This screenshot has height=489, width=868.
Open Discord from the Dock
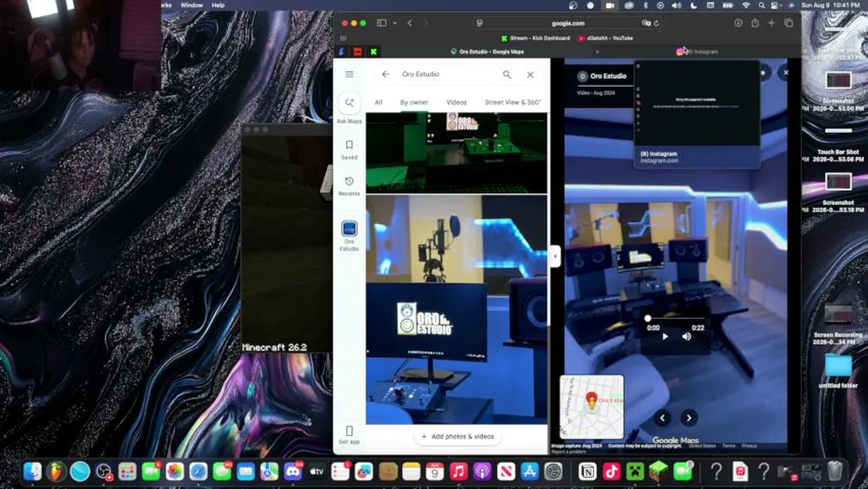click(x=293, y=471)
